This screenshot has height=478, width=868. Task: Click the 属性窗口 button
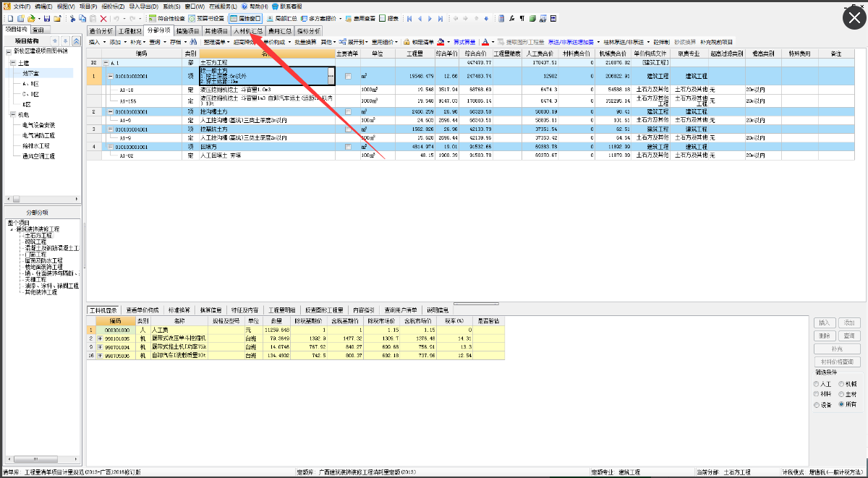tap(245, 18)
